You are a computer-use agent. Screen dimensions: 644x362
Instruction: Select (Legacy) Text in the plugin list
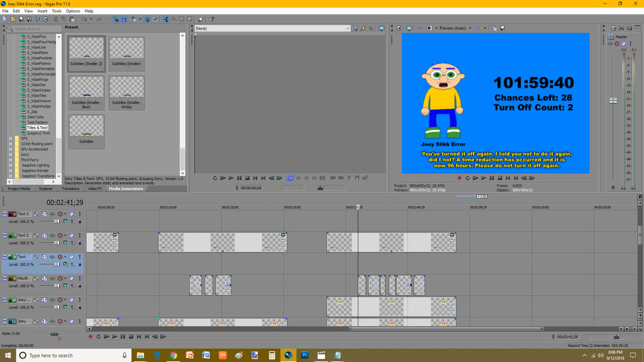click(x=38, y=133)
